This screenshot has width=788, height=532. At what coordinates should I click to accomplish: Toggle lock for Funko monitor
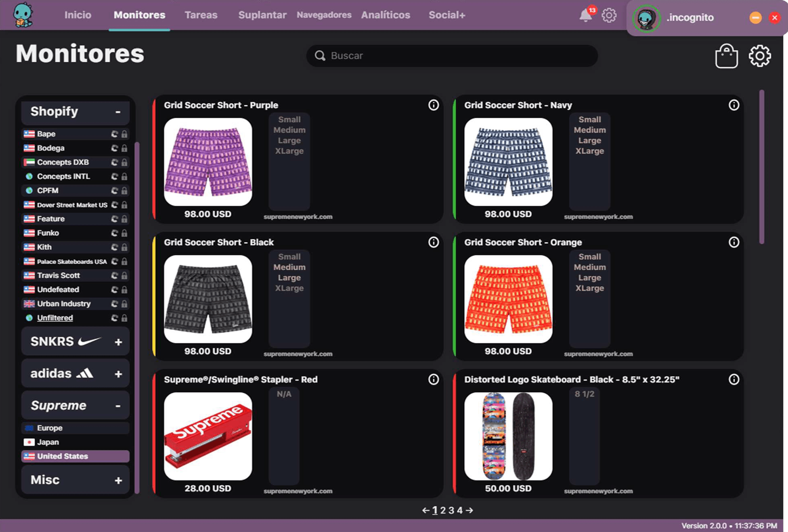click(124, 233)
